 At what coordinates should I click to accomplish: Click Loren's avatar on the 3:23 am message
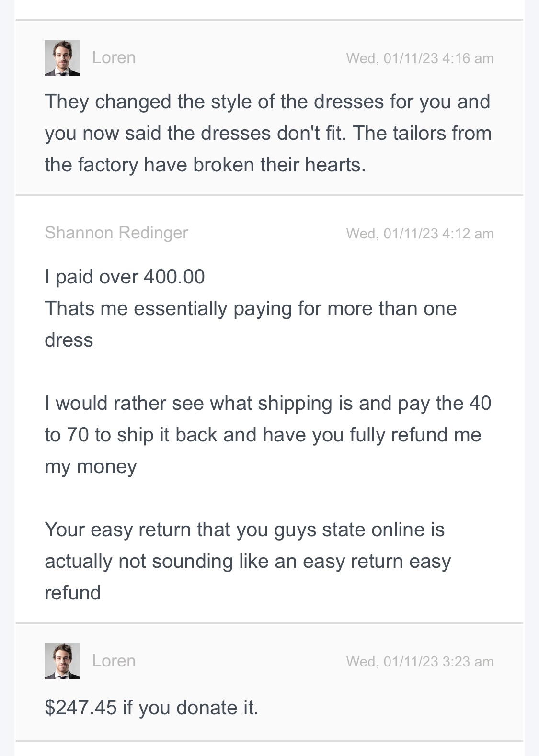62,661
